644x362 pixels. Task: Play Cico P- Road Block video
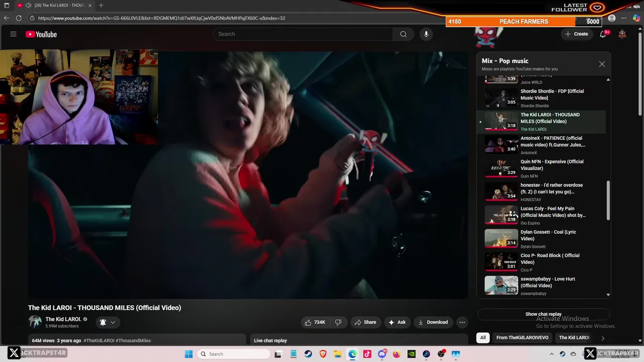point(541,262)
